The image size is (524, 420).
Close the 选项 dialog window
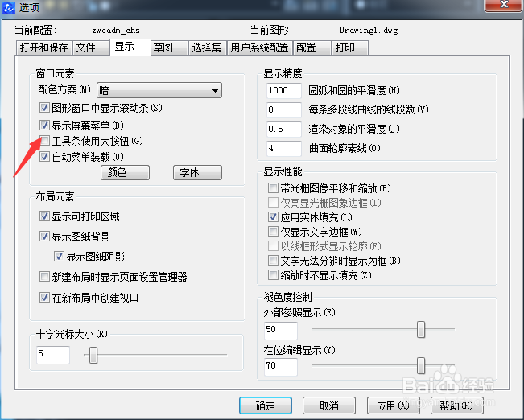(x=504, y=5)
